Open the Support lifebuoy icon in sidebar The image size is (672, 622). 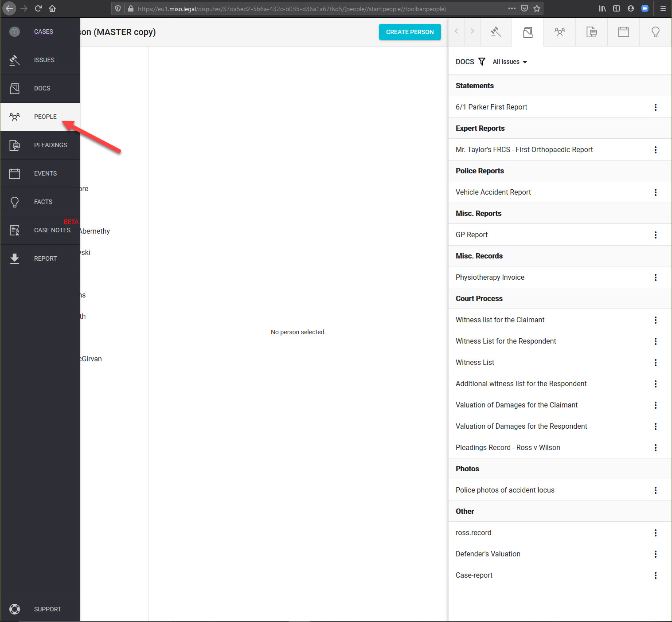[15, 609]
